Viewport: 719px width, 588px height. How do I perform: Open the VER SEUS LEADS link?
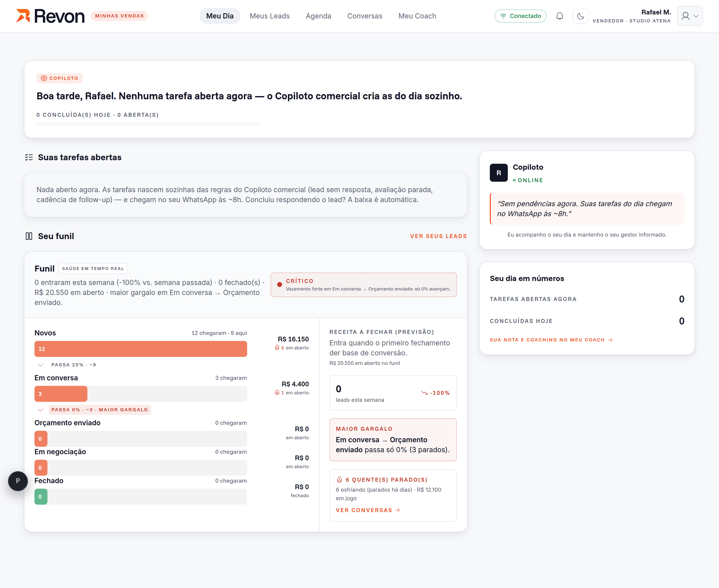(438, 236)
